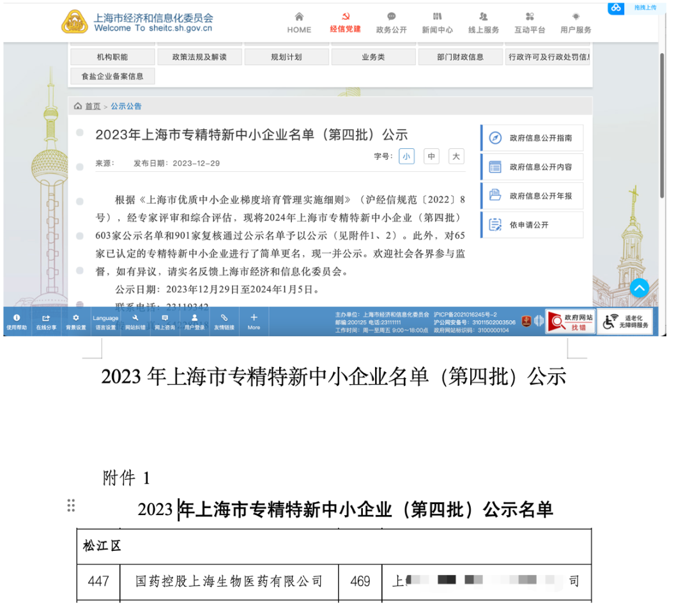This screenshot has height=616, width=690.
Task: Click the breadcrumb home icon
Action: click(x=78, y=106)
